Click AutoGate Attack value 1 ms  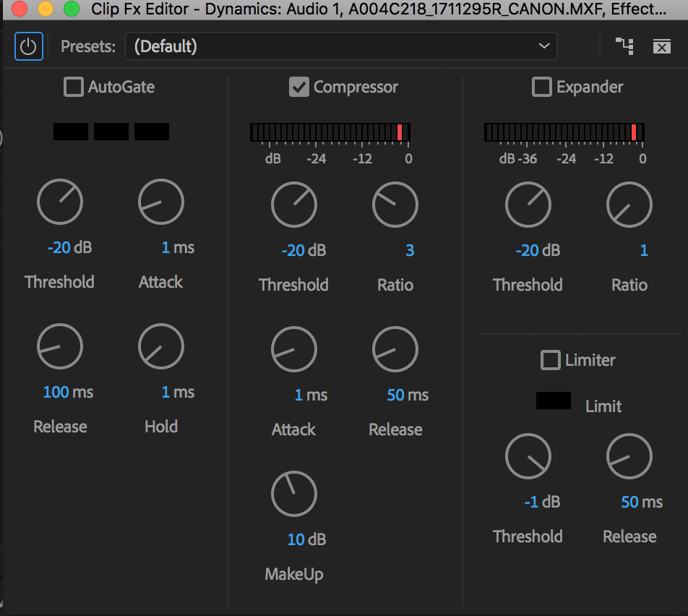point(178,248)
